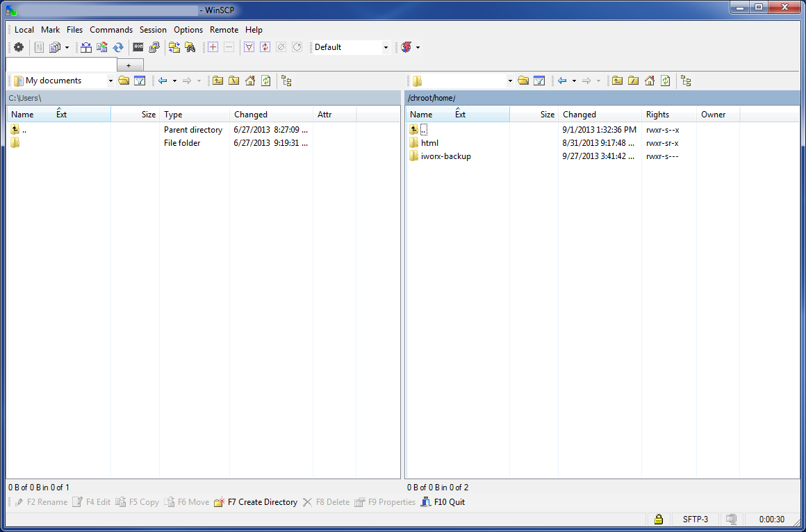This screenshot has width=806, height=532.
Task: Click the Find Files binoculars icon
Action: [x=190, y=47]
